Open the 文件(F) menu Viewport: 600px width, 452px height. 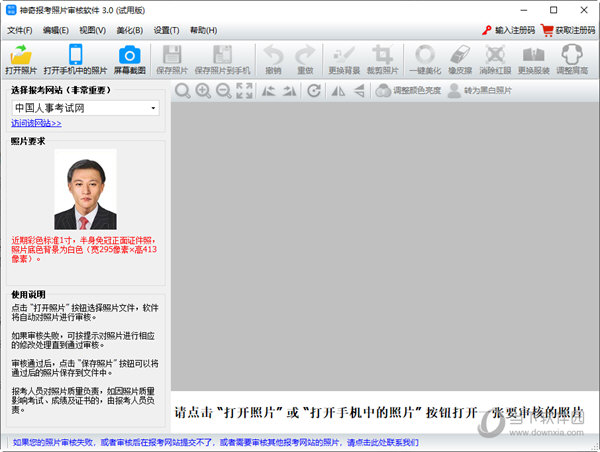20,30
